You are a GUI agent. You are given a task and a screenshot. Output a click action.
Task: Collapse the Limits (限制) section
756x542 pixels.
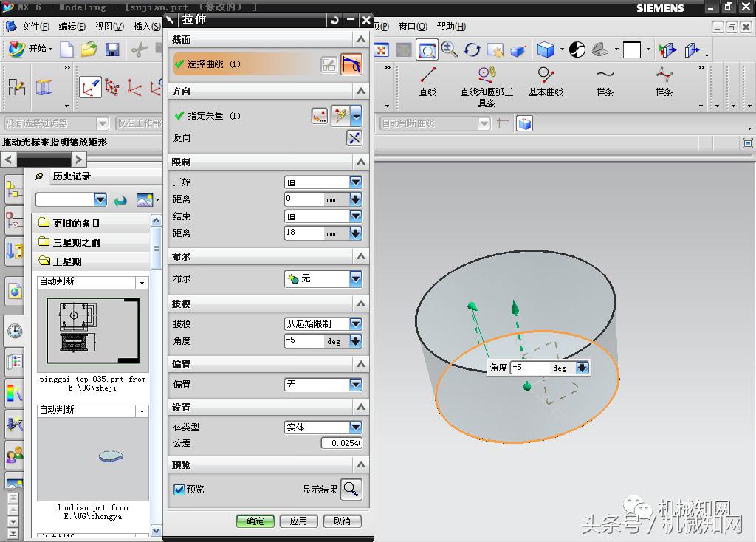tap(360, 162)
